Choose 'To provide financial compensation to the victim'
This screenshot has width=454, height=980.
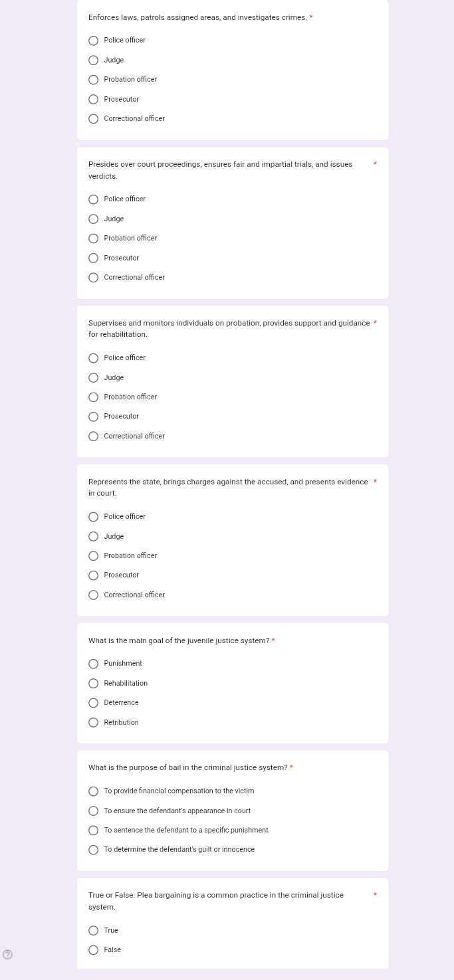94,791
